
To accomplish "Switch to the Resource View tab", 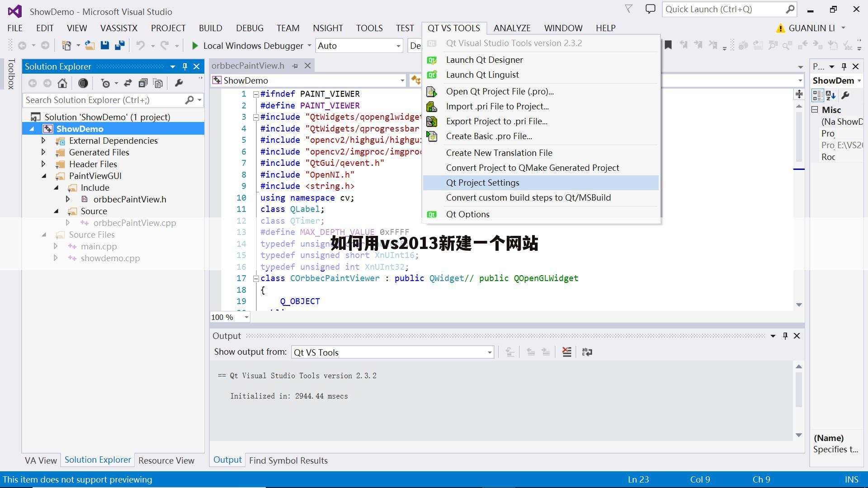I will coord(166,460).
